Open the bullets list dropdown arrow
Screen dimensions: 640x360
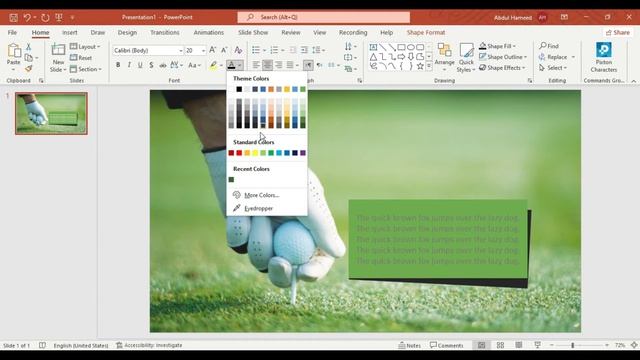pyautogui.click(x=264, y=50)
